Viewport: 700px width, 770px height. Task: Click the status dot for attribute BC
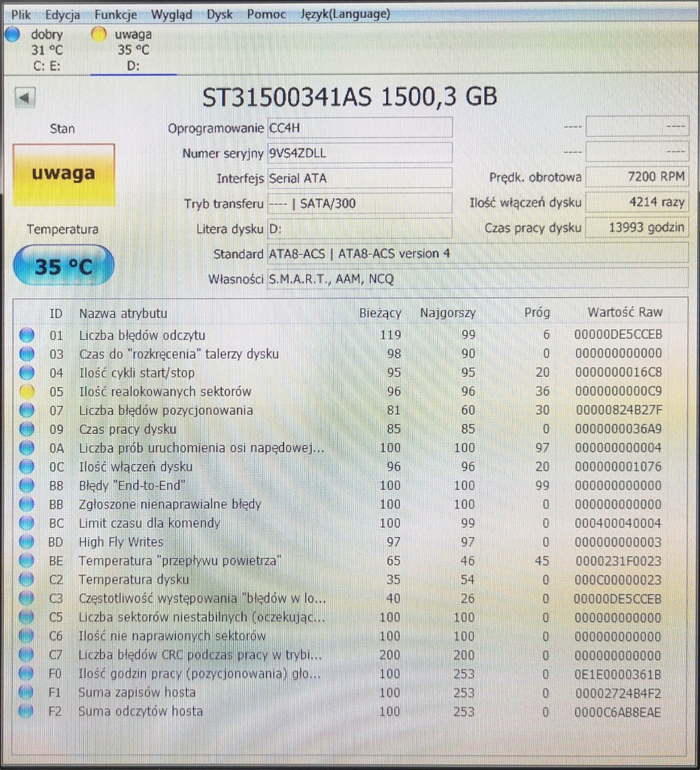[27, 523]
